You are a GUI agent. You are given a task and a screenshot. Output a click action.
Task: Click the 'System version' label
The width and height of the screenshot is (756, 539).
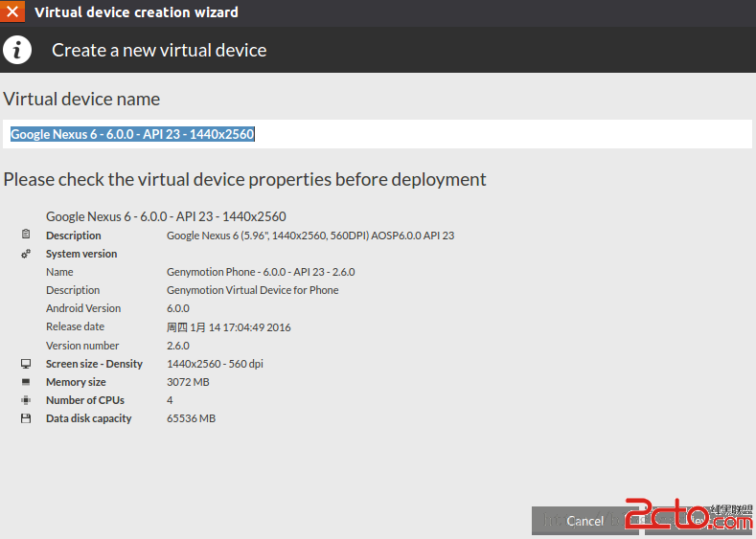click(x=81, y=254)
